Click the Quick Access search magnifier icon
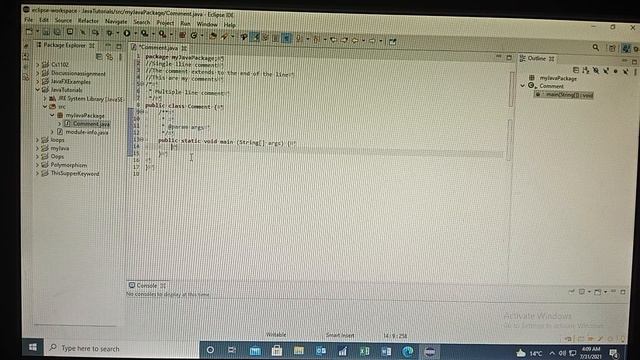This screenshot has height=360, width=640. coord(596,48)
